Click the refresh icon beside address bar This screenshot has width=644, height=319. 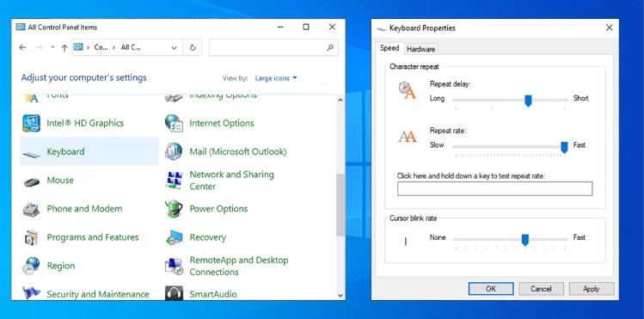193,47
